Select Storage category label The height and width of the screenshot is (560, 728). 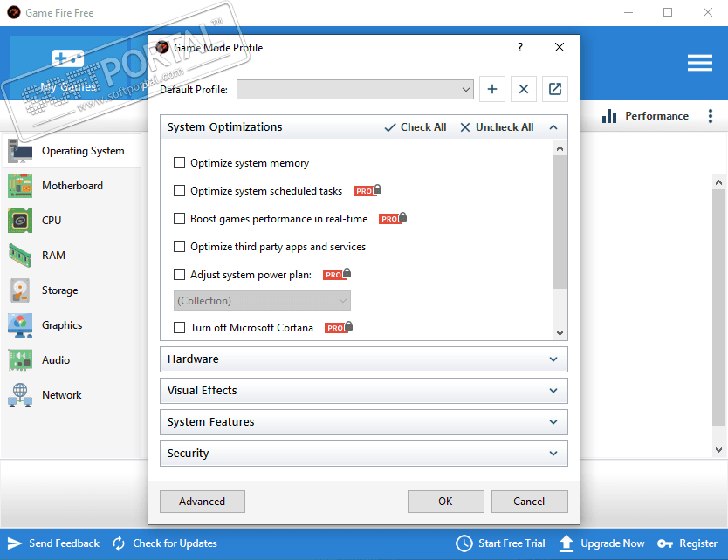point(60,290)
